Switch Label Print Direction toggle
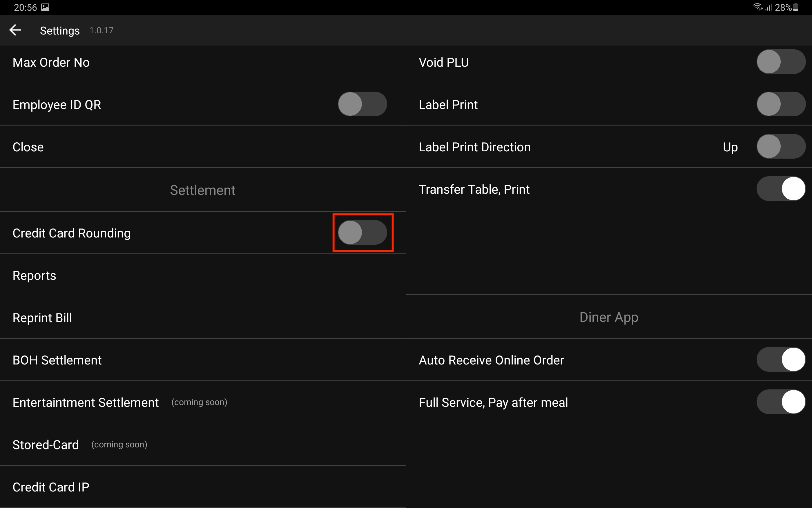 point(781,146)
